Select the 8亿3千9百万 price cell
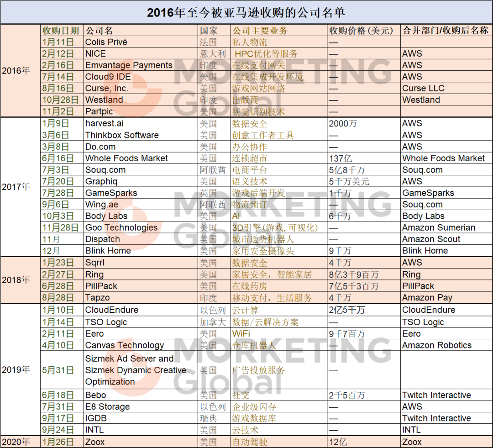493x448 pixels. point(364,274)
